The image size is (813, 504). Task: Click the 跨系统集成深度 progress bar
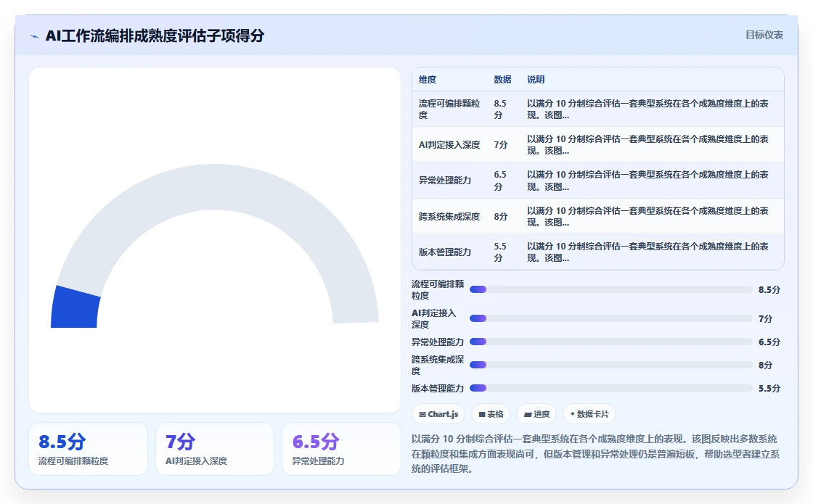(610, 365)
